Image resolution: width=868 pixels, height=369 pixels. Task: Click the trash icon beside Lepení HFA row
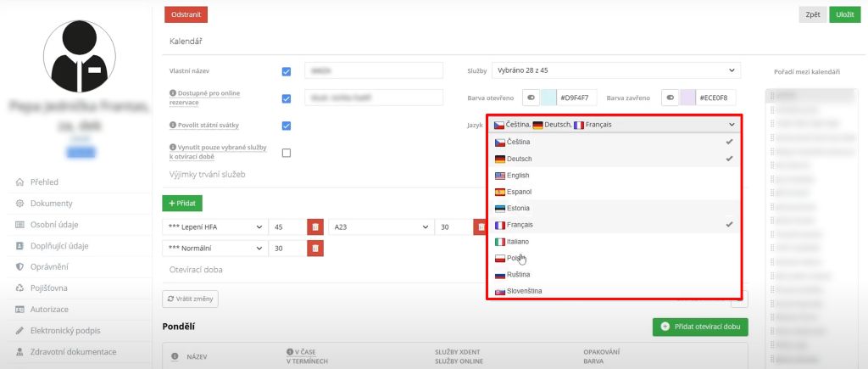coord(314,227)
